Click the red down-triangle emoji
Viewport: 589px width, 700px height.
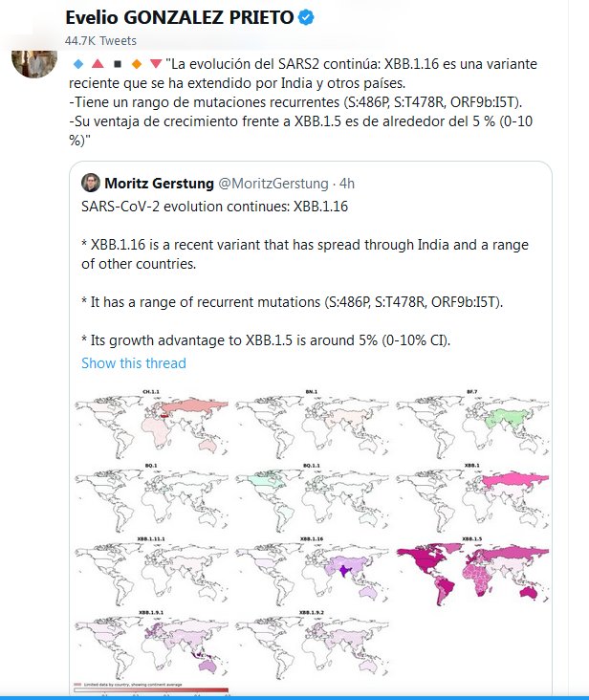click(155, 64)
